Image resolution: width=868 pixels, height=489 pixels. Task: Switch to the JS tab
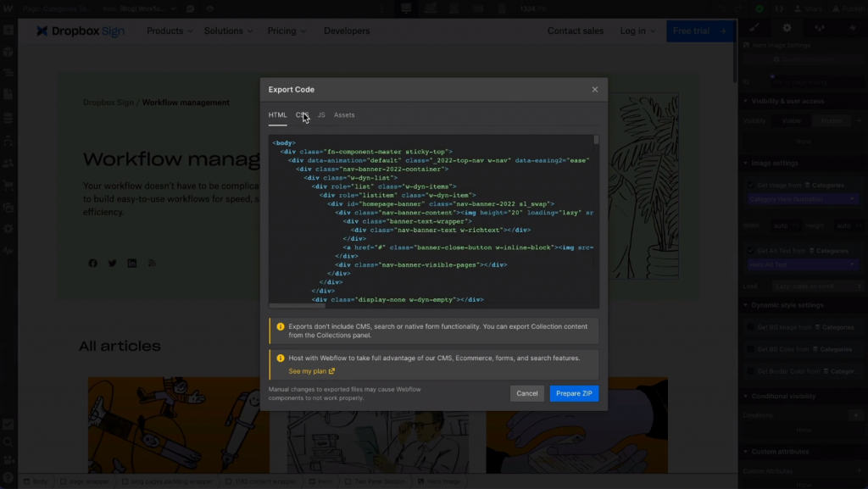pos(321,114)
